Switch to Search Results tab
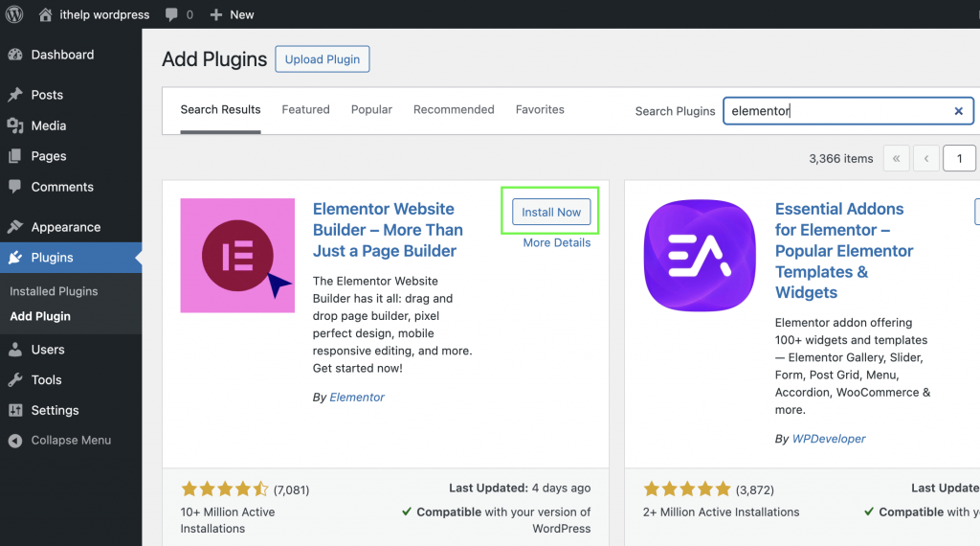This screenshot has height=546, width=980. (x=221, y=110)
